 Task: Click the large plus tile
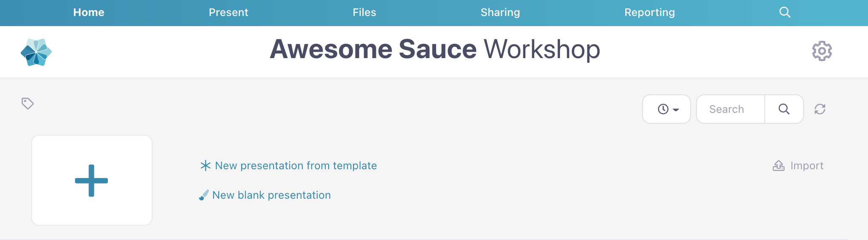92,180
